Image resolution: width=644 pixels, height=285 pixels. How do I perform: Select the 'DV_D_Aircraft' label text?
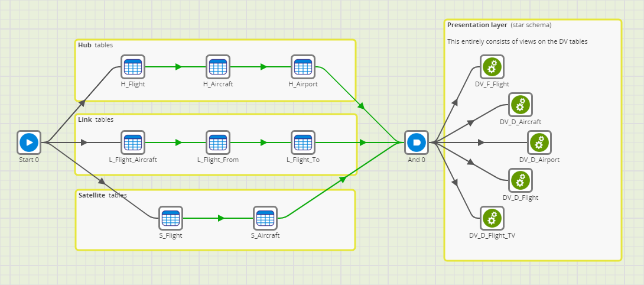tap(521, 122)
